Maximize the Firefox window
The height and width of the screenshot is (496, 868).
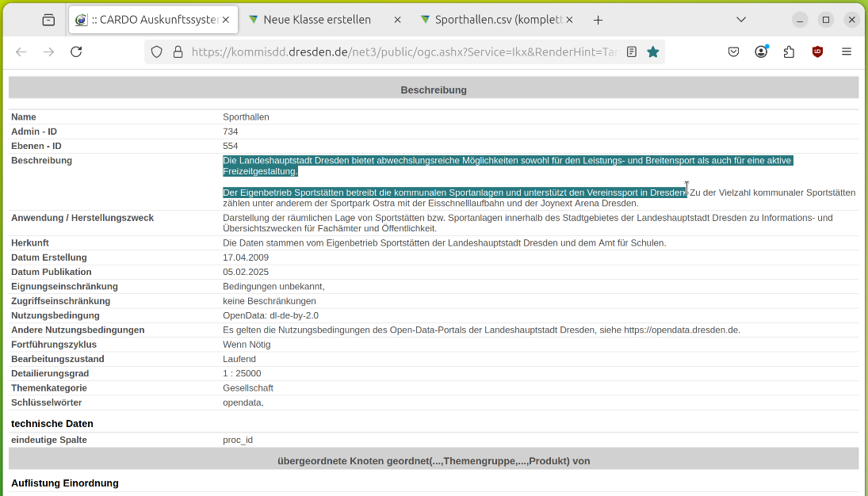tap(826, 20)
